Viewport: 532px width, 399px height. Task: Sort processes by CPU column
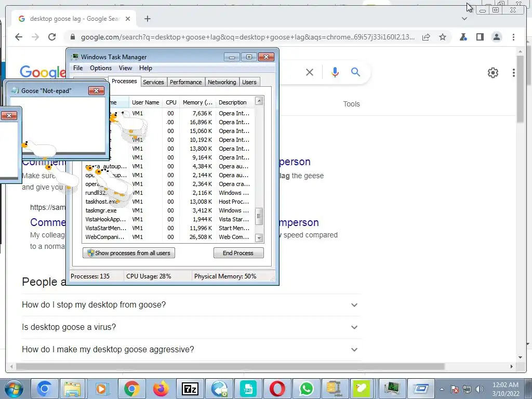171,102
